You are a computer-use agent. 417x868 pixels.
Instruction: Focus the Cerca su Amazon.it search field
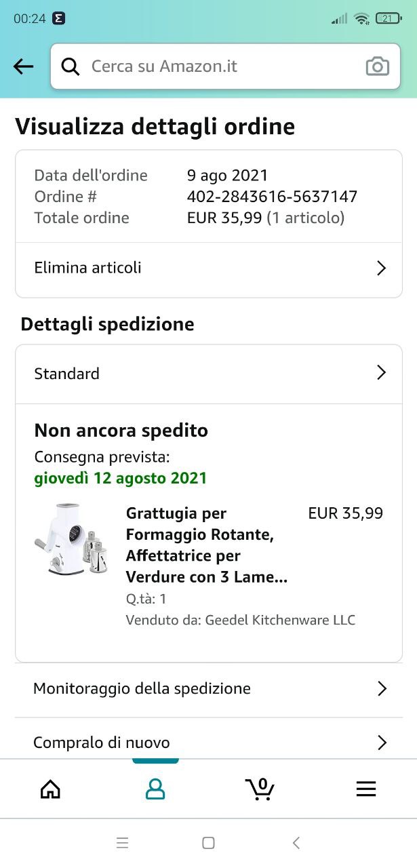tap(225, 66)
